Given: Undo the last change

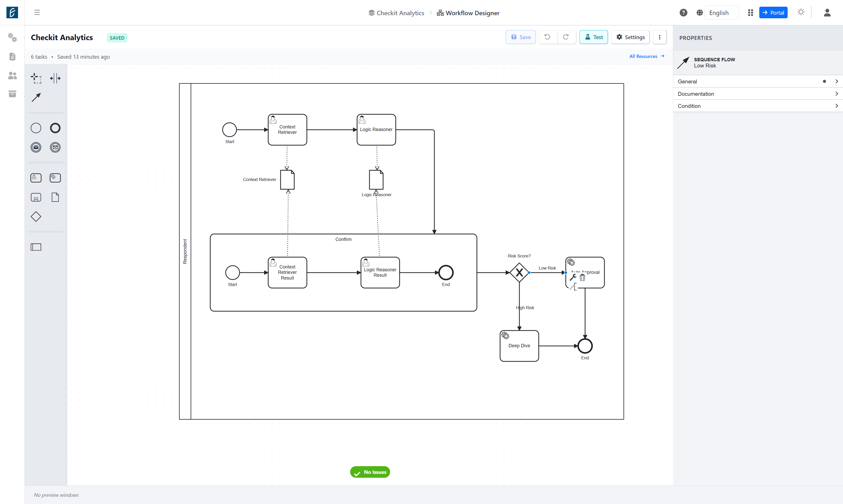Looking at the screenshot, I should tap(547, 37).
